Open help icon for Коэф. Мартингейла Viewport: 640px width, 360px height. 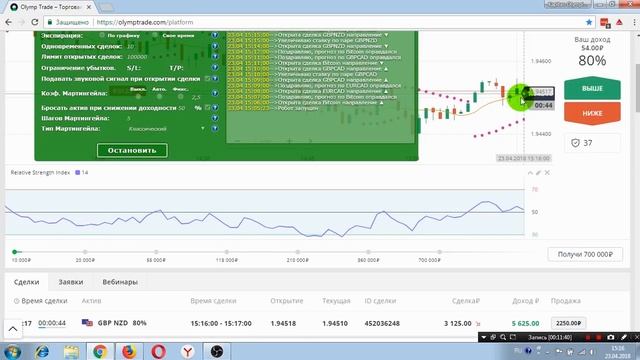tap(215, 93)
